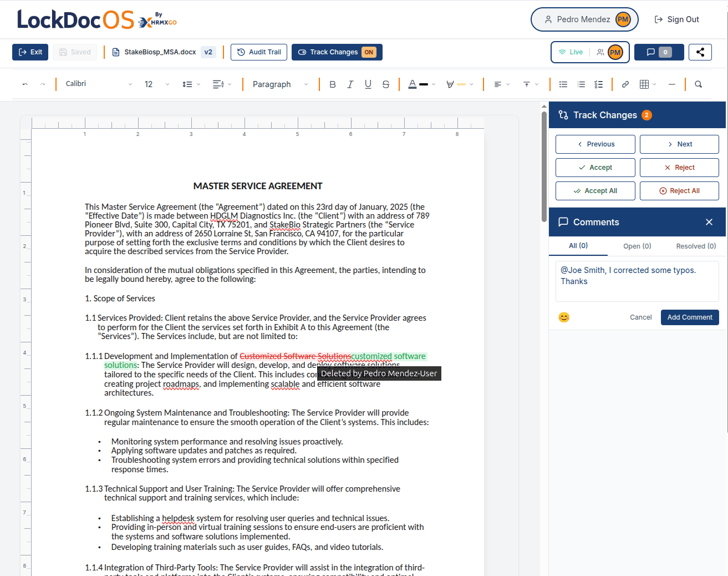
Task: Open comments via speech bubble button
Action: coord(659,52)
